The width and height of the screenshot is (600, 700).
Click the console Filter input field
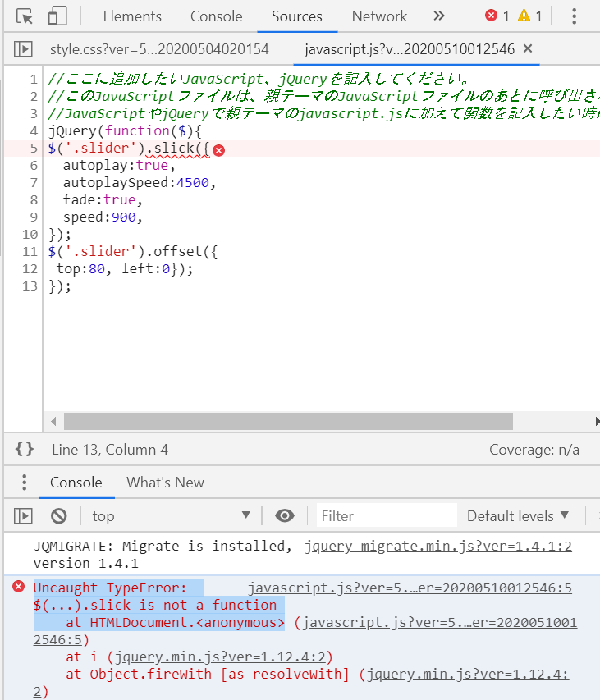386,515
